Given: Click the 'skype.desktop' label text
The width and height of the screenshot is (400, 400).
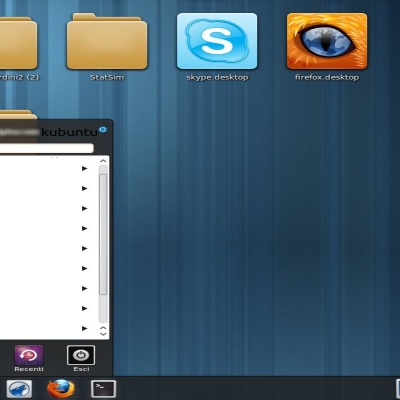Looking at the screenshot, I should click(x=217, y=78).
